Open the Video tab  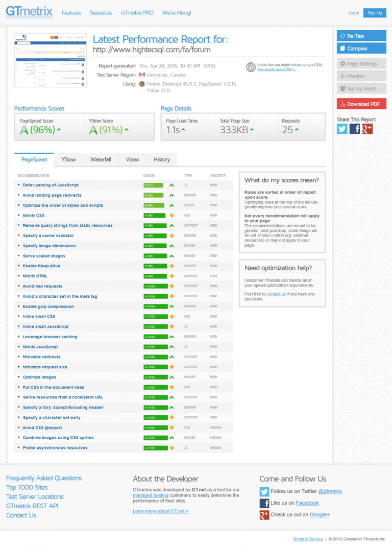[132, 159]
